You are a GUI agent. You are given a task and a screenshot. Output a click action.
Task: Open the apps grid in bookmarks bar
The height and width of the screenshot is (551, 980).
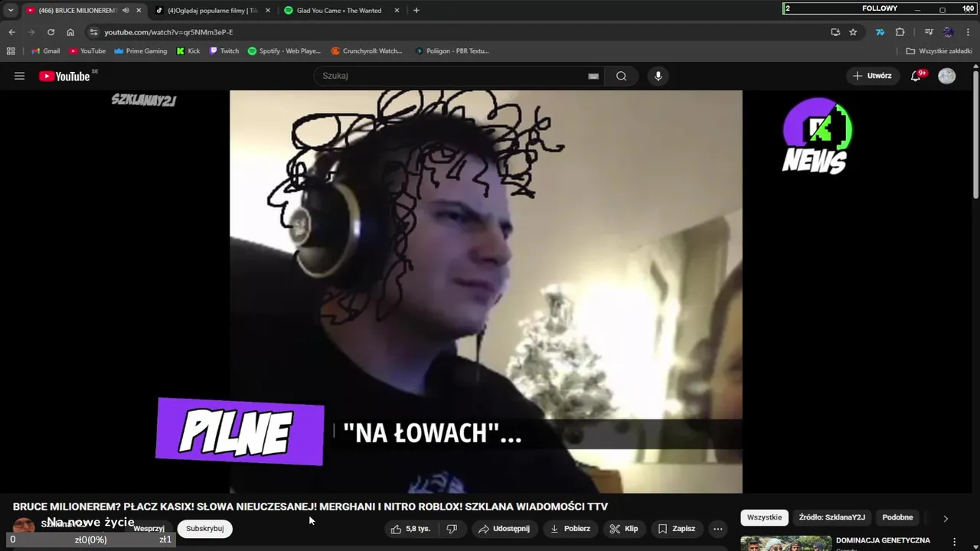click(11, 51)
